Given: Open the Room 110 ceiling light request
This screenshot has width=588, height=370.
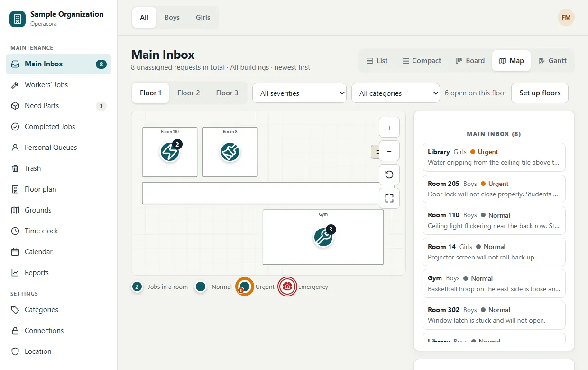Looking at the screenshot, I should [494, 220].
